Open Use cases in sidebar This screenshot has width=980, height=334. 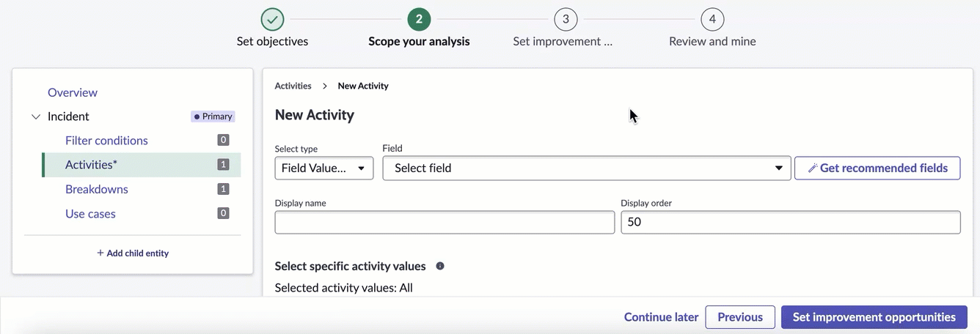[90, 214]
